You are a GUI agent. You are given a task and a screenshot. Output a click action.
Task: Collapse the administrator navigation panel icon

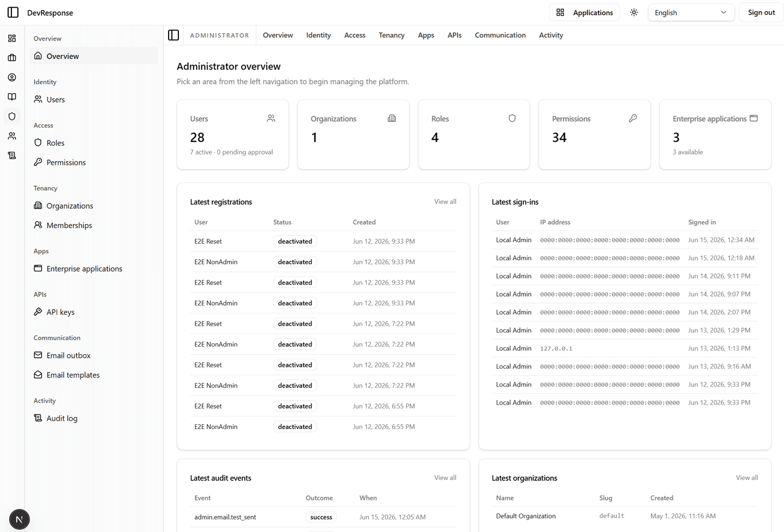click(173, 35)
